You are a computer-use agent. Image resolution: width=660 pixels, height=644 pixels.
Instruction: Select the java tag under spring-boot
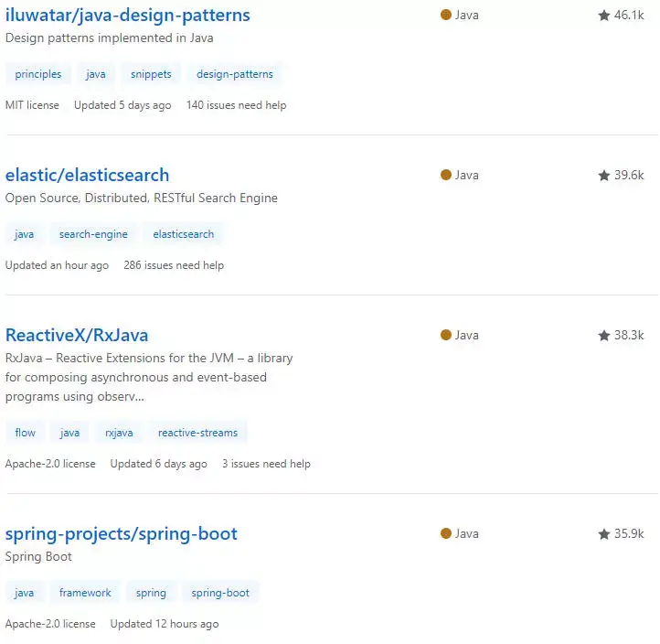[24, 593]
